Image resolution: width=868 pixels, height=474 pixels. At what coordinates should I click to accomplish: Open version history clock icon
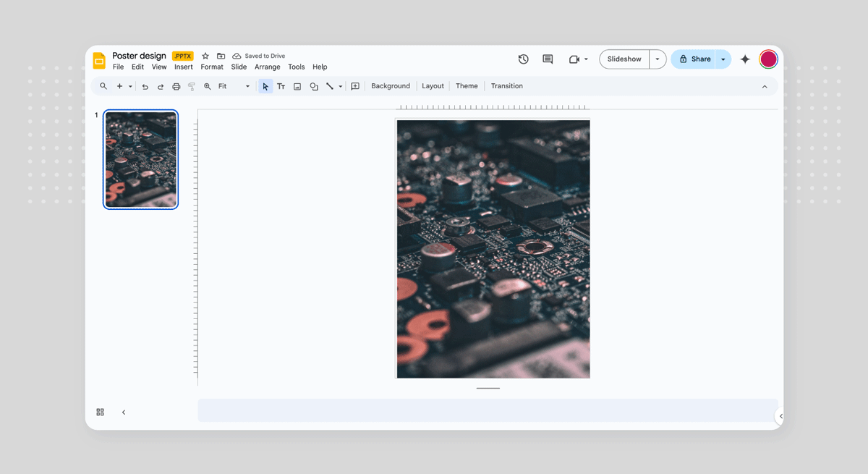point(523,59)
